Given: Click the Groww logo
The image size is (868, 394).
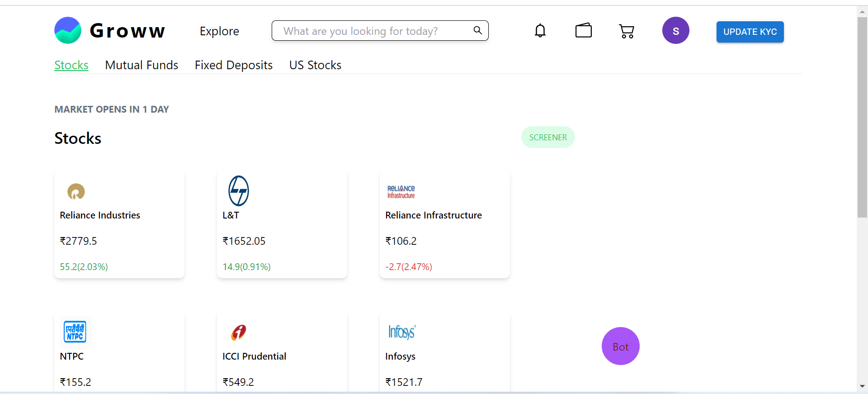Looking at the screenshot, I should click(109, 30).
